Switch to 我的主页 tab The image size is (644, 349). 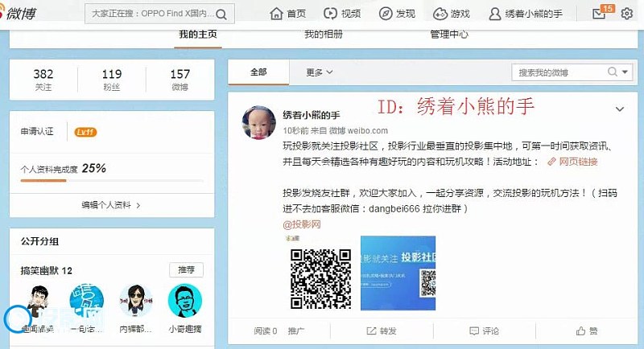pyautogui.click(x=198, y=35)
